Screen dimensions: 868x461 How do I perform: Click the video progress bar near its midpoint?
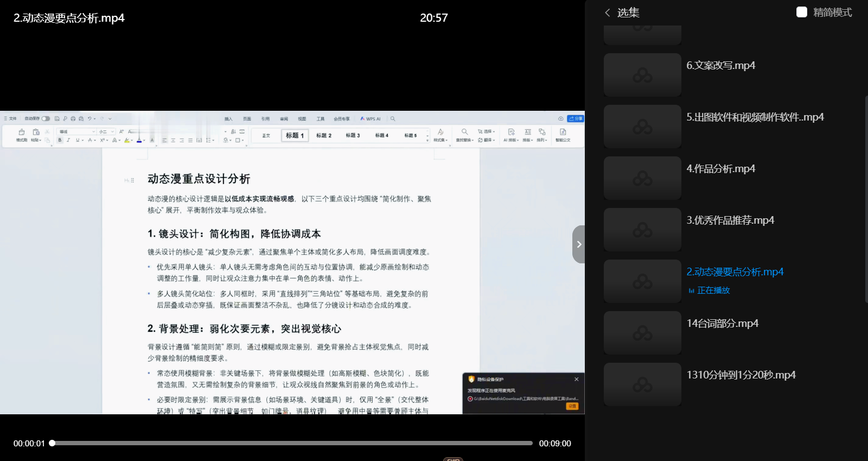[x=292, y=443]
